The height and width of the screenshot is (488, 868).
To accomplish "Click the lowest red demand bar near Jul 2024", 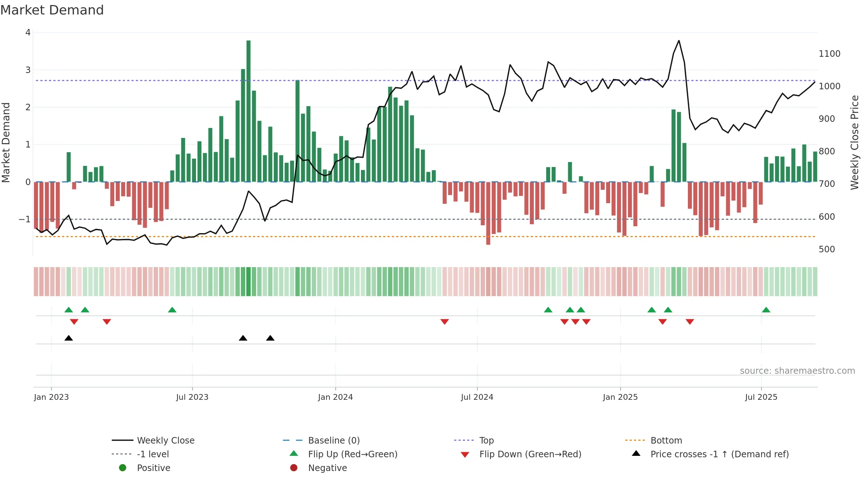I will click(488, 213).
